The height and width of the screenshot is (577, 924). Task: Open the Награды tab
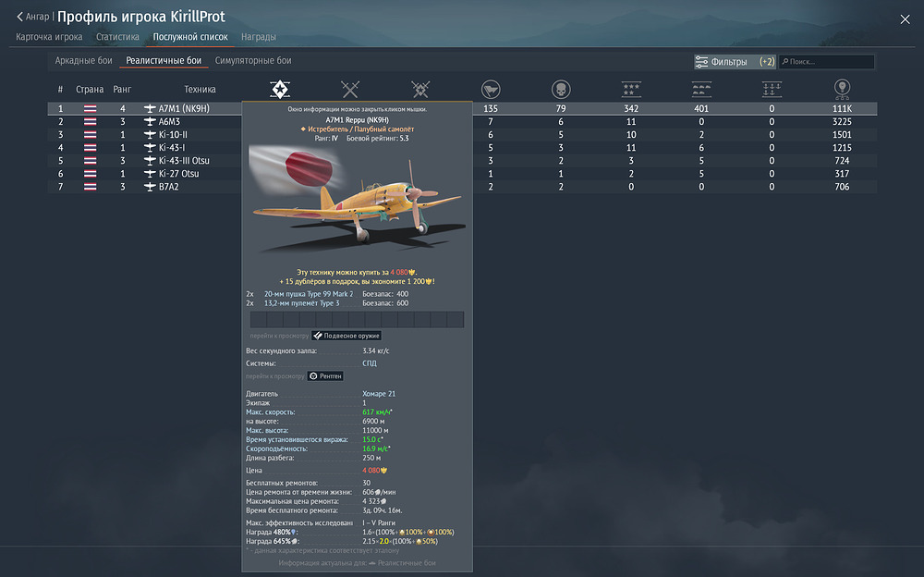[258, 37]
